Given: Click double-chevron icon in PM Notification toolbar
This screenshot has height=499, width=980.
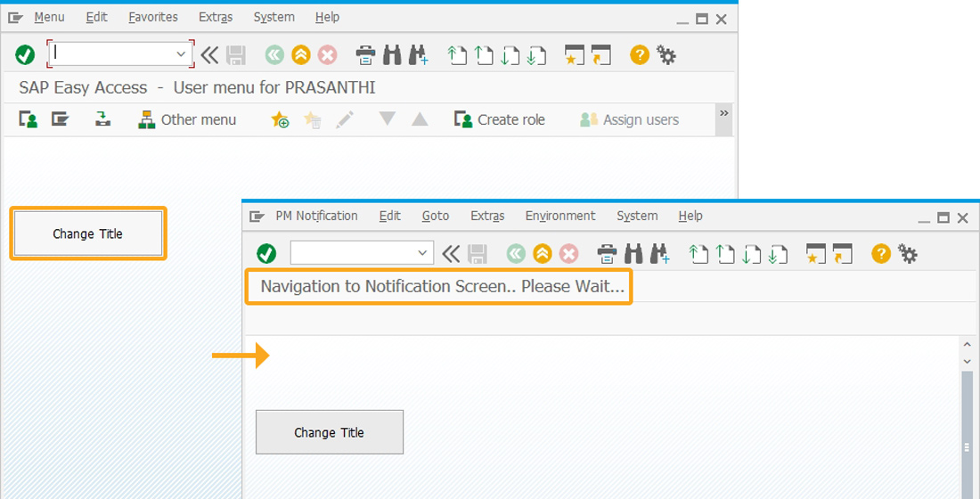Looking at the screenshot, I should pyautogui.click(x=451, y=253).
